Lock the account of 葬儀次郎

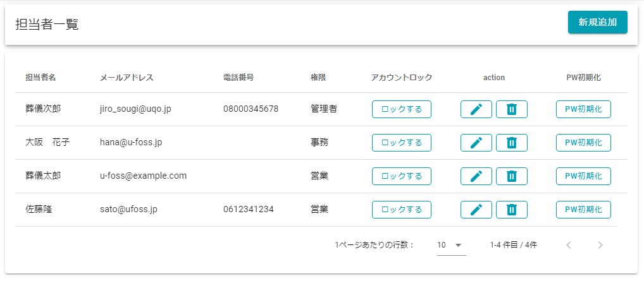coord(402,109)
